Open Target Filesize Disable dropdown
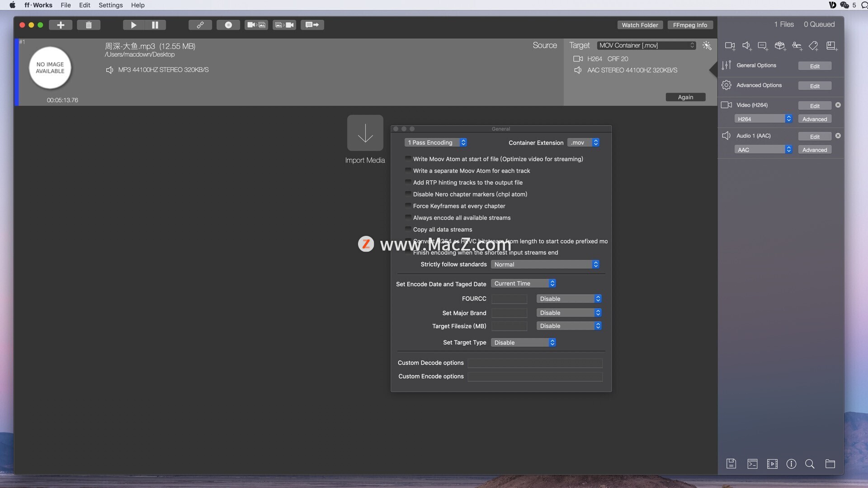The width and height of the screenshot is (868, 488). click(x=569, y=326)
